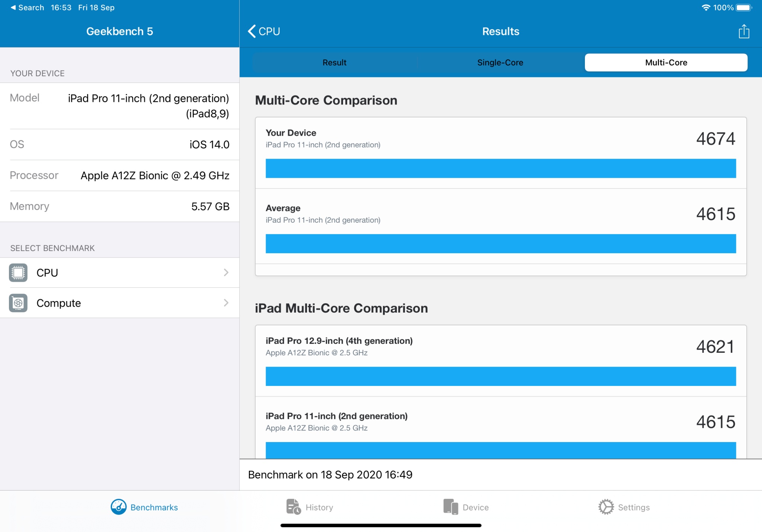Viewport: 762px width, 532px height.
Task: Expand the CPU benchmark row chevron
Action: pos(226,273)
